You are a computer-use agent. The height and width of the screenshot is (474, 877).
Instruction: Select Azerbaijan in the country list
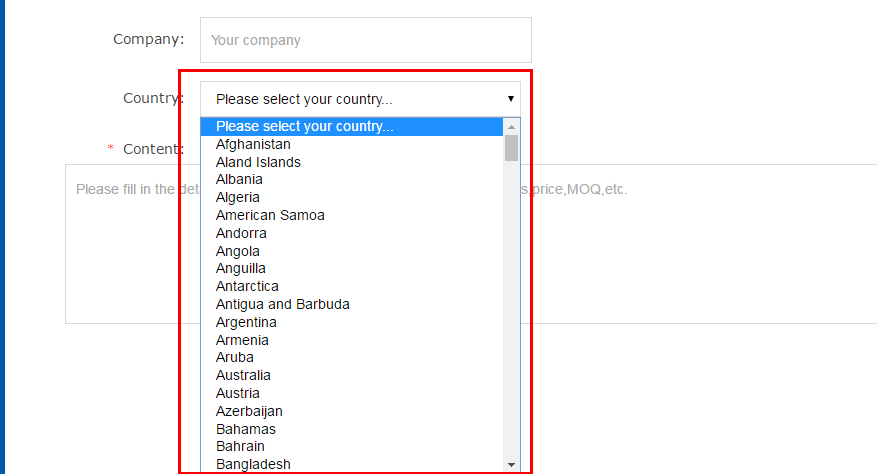coord(249,411)
